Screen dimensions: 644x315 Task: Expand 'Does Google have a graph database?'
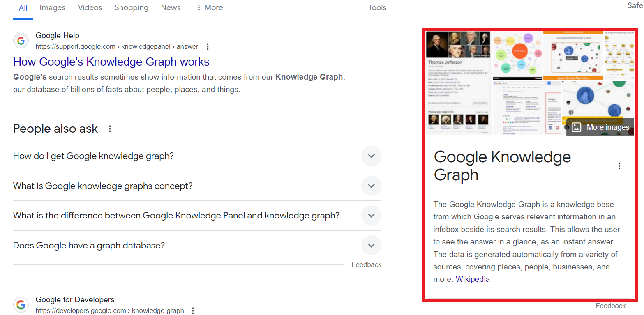tap(197, 246)
